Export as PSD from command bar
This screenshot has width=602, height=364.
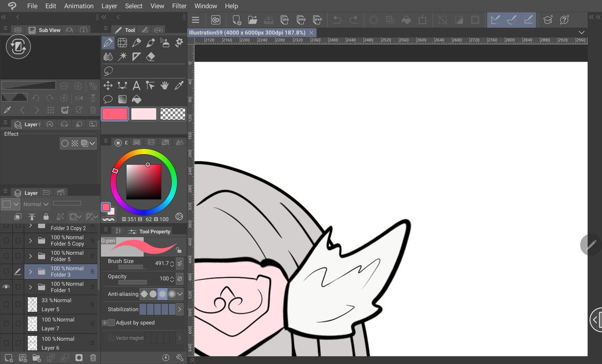tap(317, 20)
